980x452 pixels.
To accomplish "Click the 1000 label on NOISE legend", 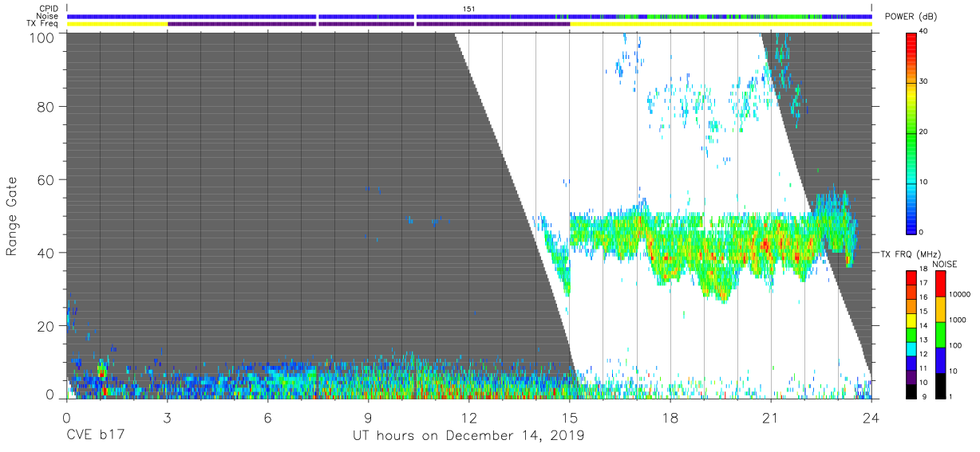I will click(x=958, y=321).
